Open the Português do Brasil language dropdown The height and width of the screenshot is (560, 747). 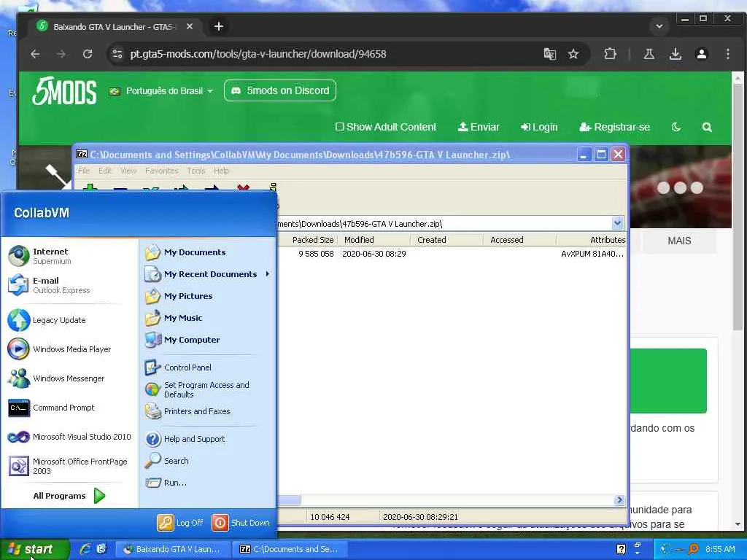click(160, 91)
